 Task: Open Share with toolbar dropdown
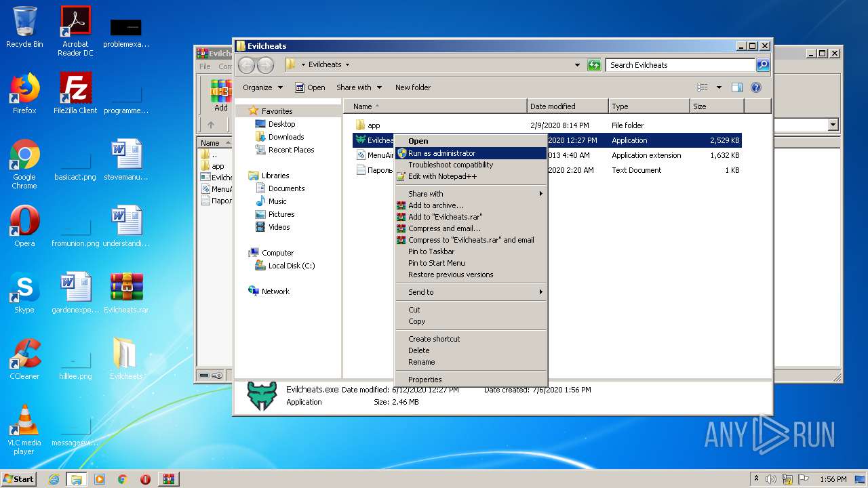pyautogui.click(x=359, y=87)
